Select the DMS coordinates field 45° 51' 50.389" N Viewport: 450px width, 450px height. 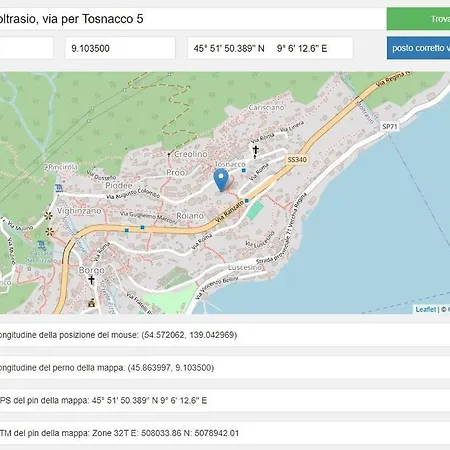(270, 48)
